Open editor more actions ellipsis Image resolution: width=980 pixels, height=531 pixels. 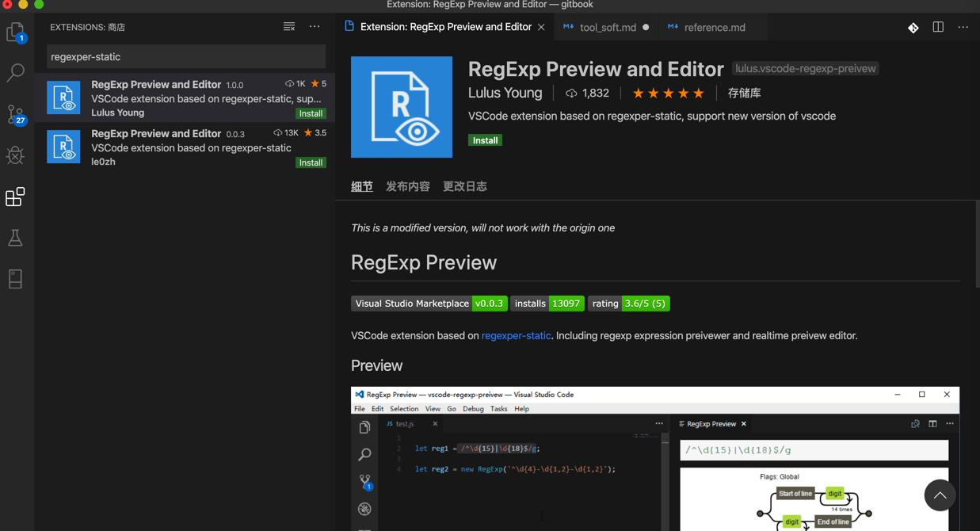(963, 27)
